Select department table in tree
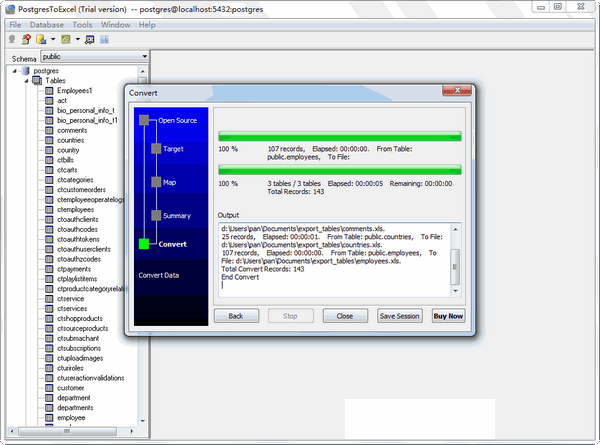 point(74,398)
